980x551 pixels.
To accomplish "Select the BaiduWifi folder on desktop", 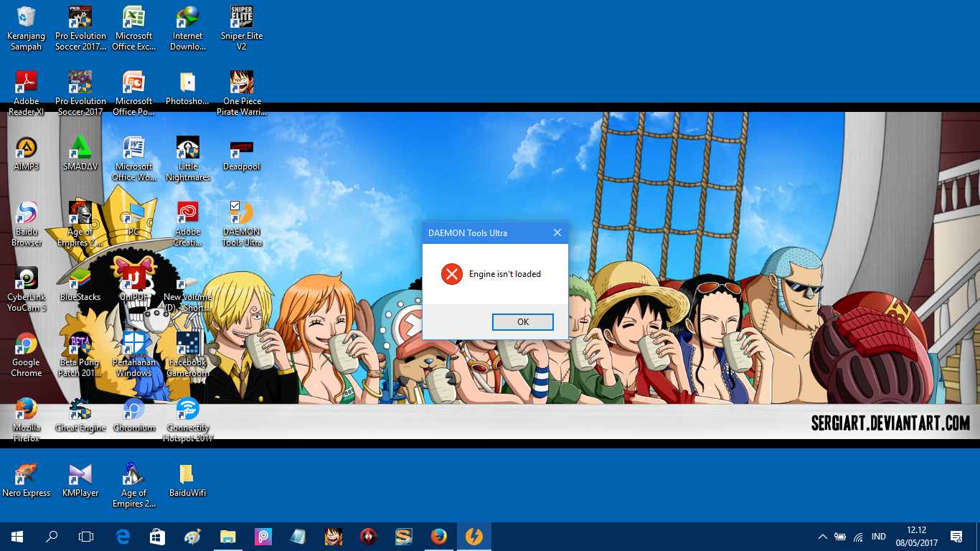I will [x=188, y=480].
